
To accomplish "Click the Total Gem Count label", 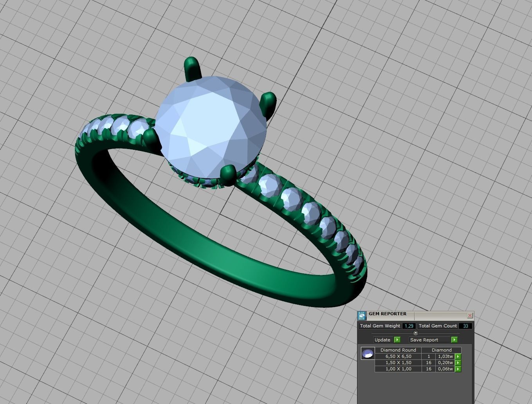I will (x=438, y=326).
